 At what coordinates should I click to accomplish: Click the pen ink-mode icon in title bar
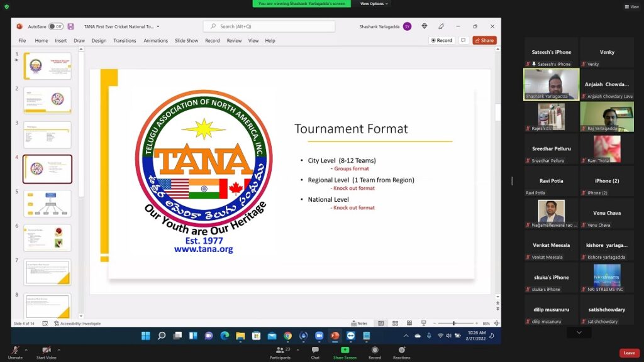441,26
